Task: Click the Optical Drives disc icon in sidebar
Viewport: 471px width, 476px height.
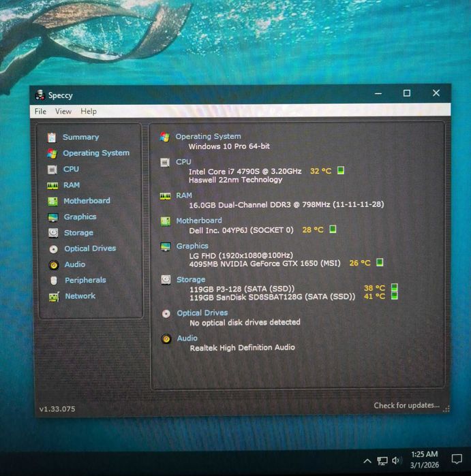Action: (x=53, y=249)
